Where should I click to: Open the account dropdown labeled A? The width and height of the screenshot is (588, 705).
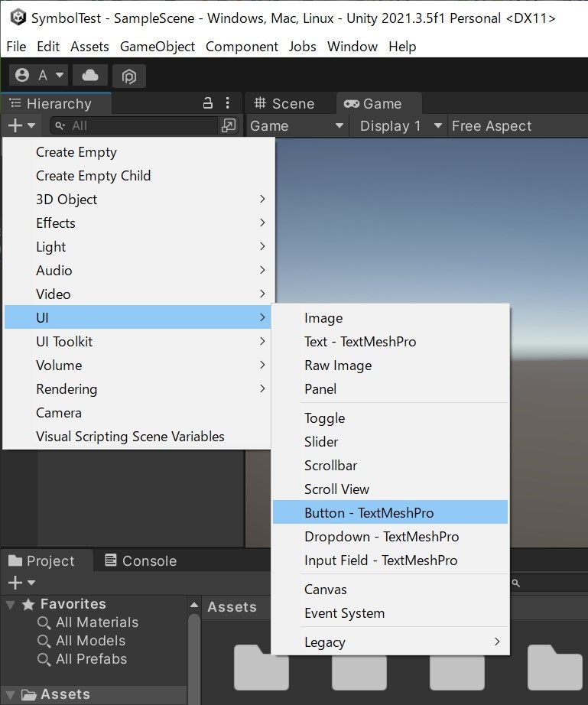[x=39, y=75]
